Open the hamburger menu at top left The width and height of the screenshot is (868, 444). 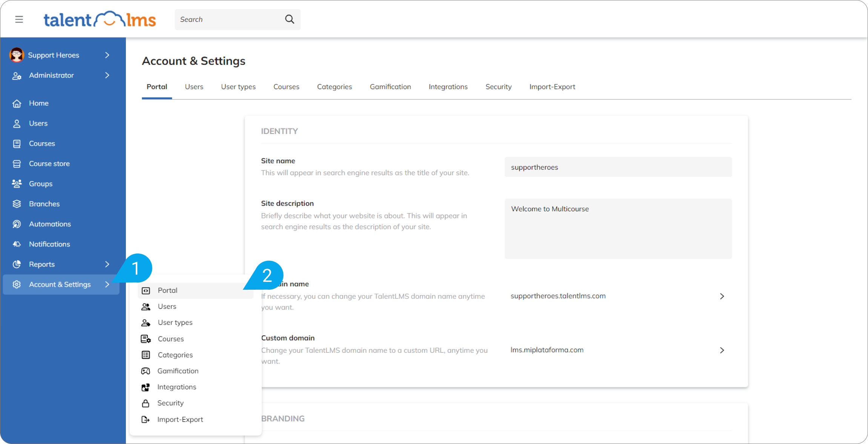[x=19, y=19]
